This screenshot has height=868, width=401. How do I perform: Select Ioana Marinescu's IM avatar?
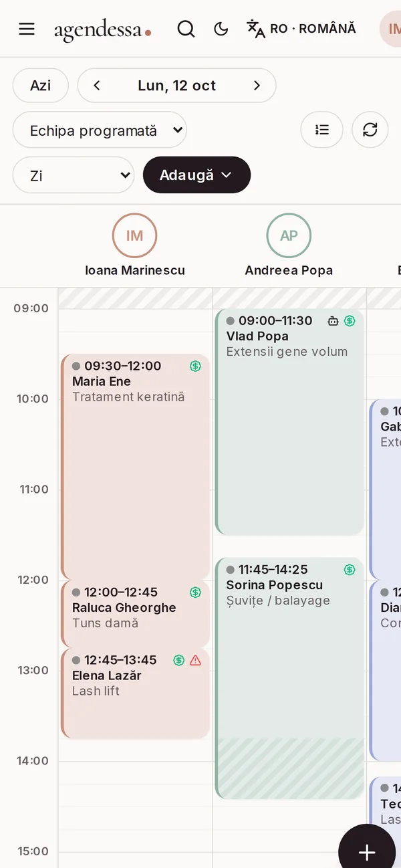[x=135, y=235]
